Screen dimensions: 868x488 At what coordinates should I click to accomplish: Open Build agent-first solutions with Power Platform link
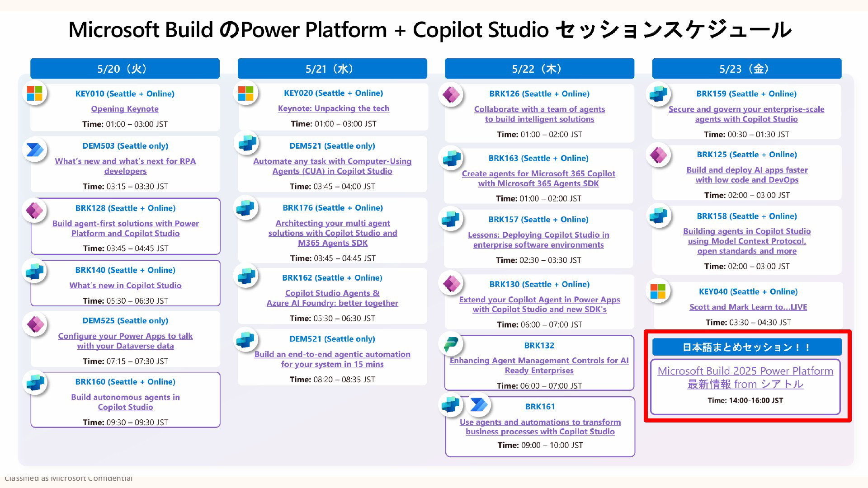pos(125,229)
